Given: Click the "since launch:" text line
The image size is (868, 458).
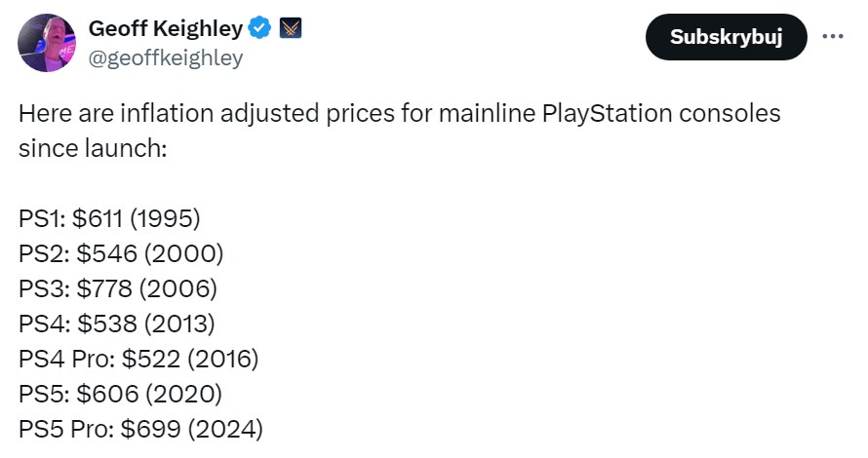Looking at the screenshot, I should tap(95, 151).
